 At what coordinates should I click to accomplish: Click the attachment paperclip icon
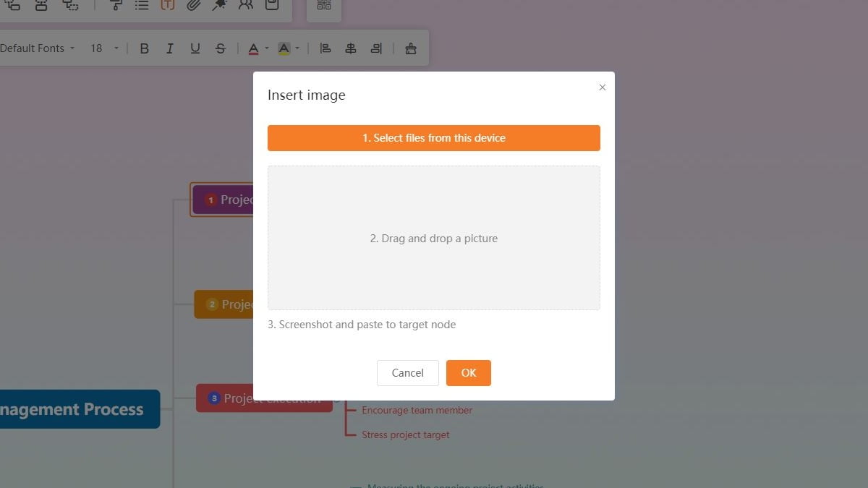click(193, 4)
